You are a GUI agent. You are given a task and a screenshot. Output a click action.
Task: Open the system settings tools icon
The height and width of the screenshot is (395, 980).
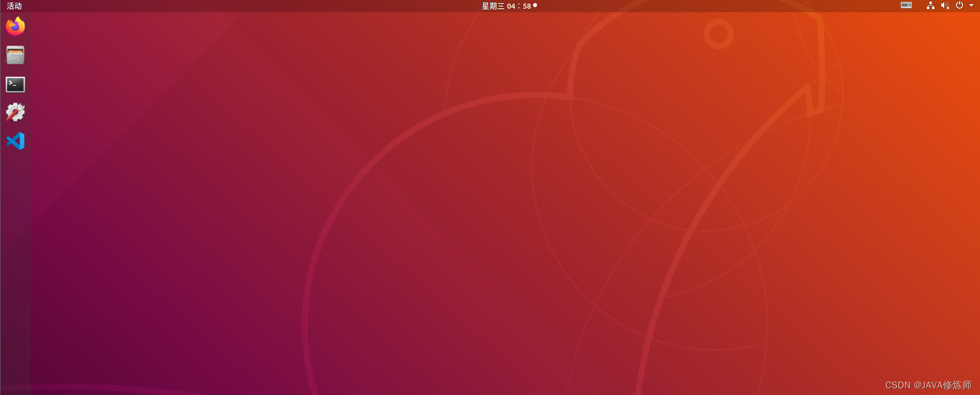[15, 112]
